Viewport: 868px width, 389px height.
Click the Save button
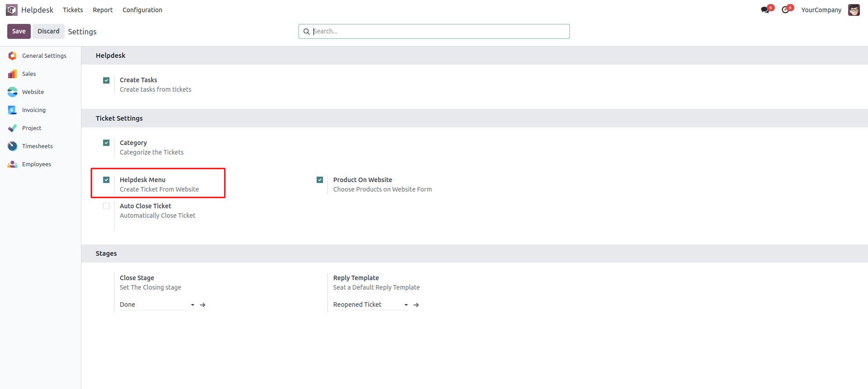[x=19, y=32]
